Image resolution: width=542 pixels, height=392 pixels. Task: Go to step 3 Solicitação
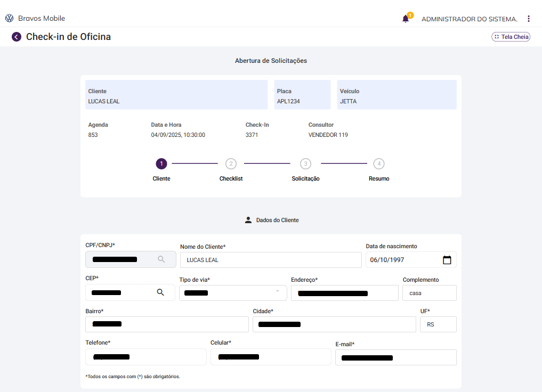305,164
